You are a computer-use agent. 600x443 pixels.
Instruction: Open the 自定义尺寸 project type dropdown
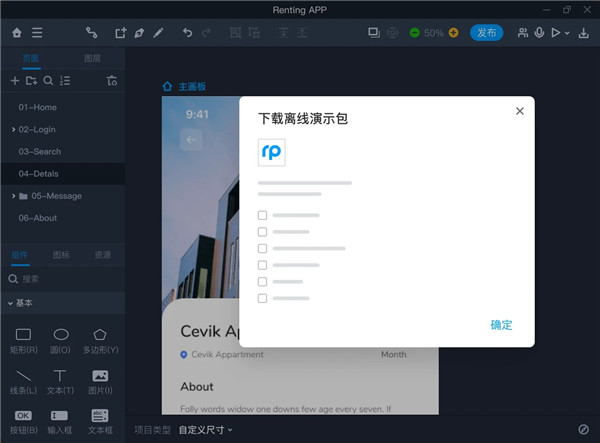(x=205, y=430)
